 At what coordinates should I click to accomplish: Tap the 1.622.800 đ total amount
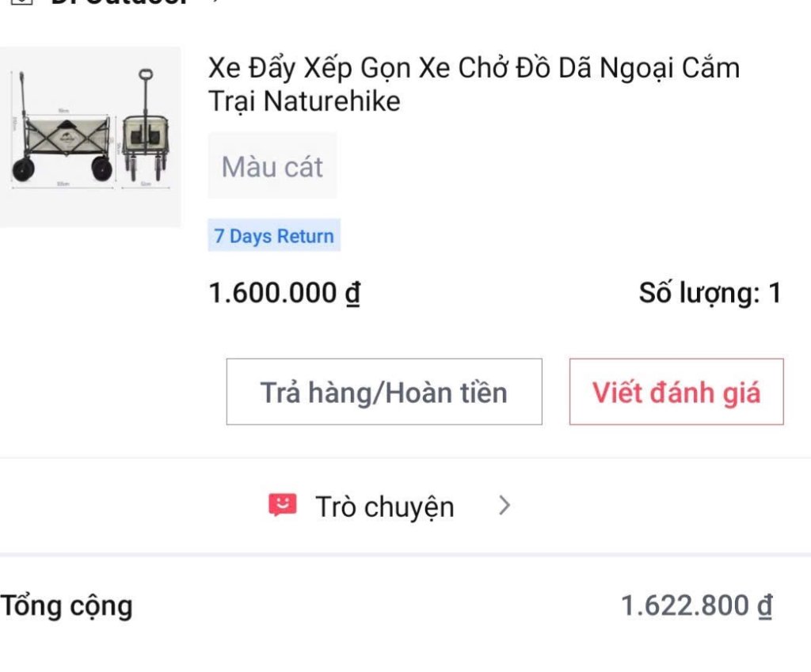(x=696, y=606)
